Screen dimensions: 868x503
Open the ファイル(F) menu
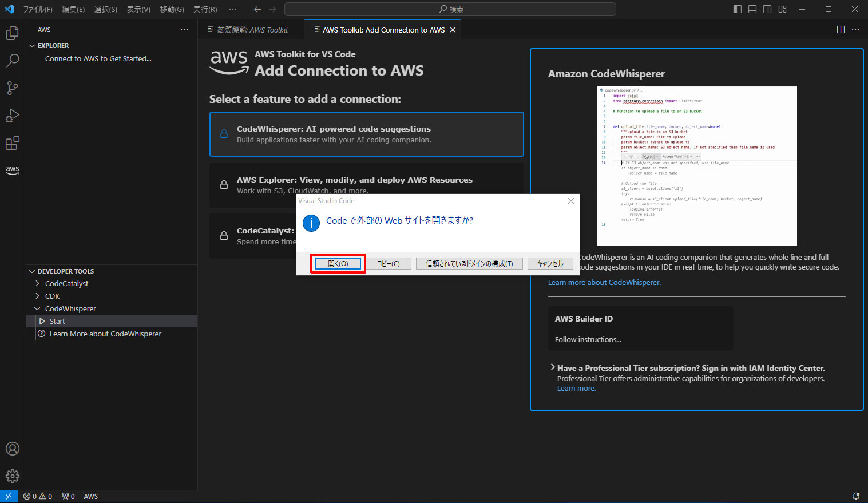(38, 9)
